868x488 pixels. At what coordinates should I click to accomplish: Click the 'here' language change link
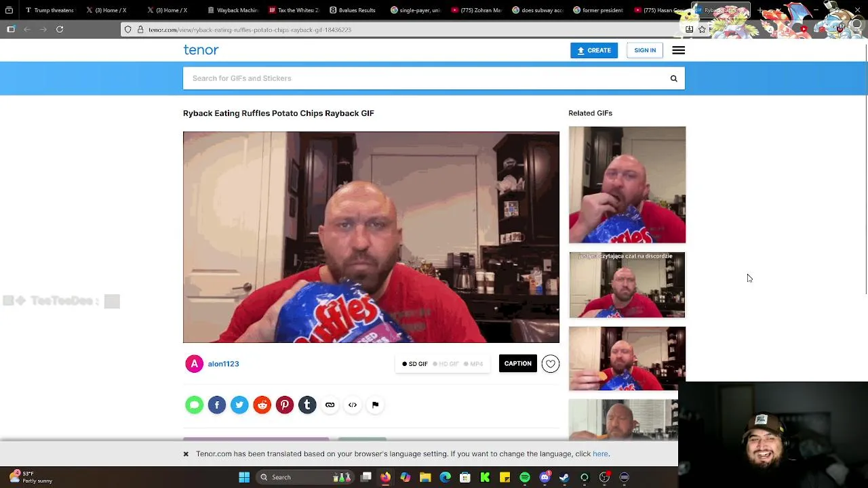(600, 454)
